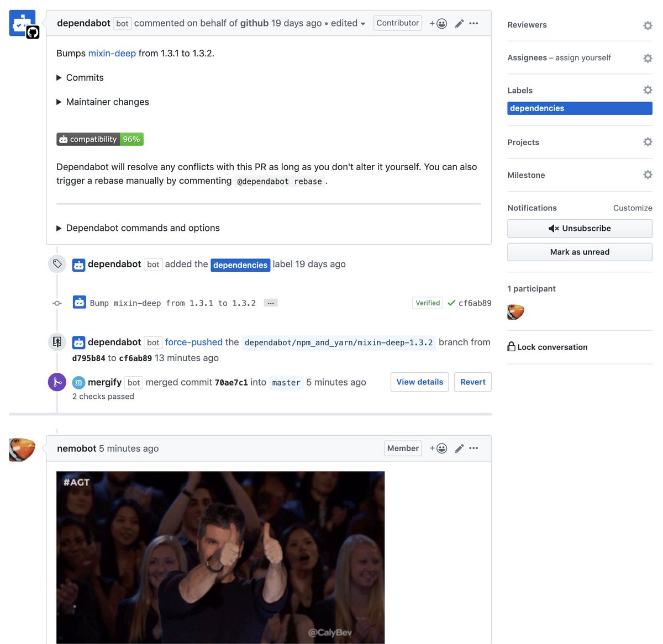Expand commit message ellipsis button

270,303
